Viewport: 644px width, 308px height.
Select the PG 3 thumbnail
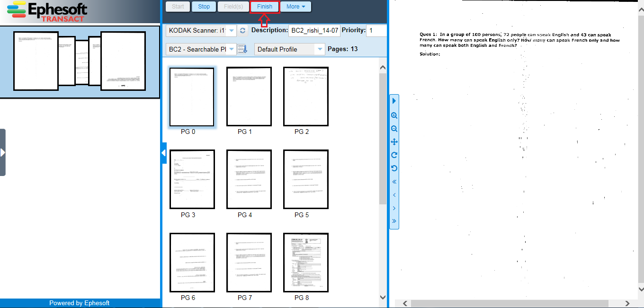(x=192, y=179)
